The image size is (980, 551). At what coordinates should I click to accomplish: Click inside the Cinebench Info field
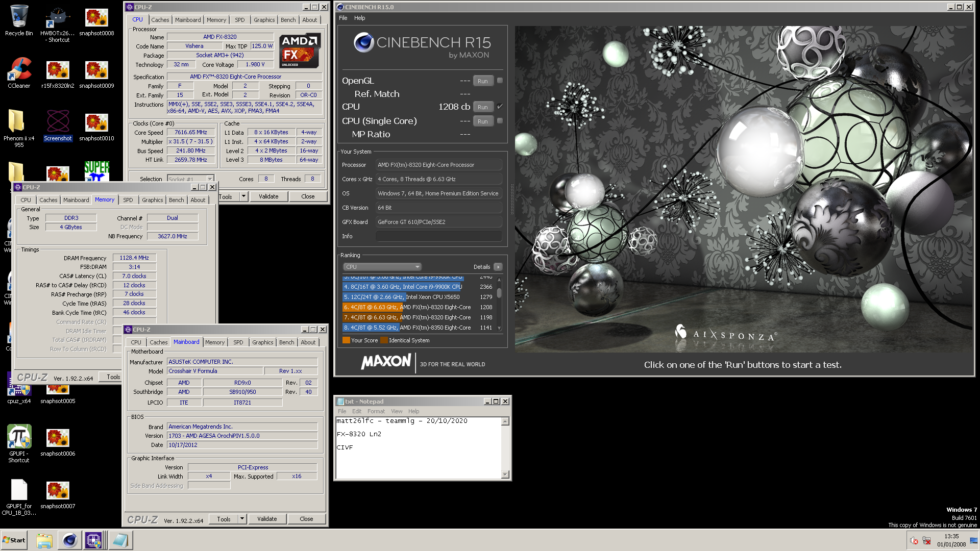(438, 236)
